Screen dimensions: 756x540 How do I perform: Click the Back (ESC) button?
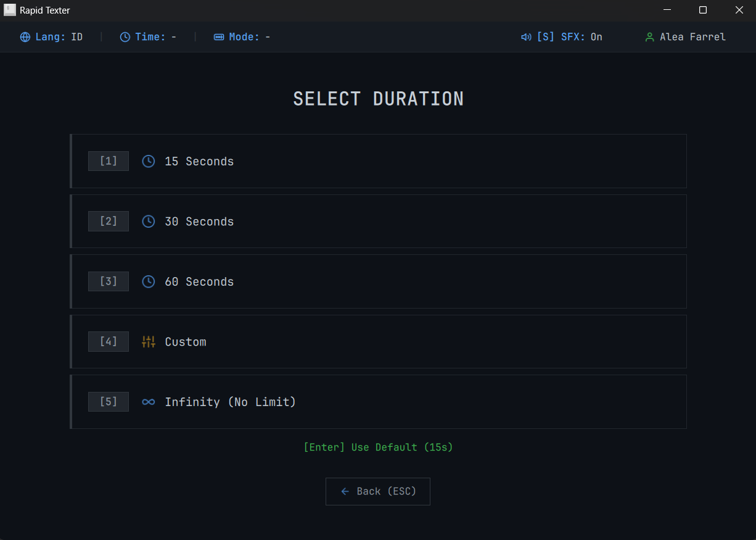click(x=378, y=491)
